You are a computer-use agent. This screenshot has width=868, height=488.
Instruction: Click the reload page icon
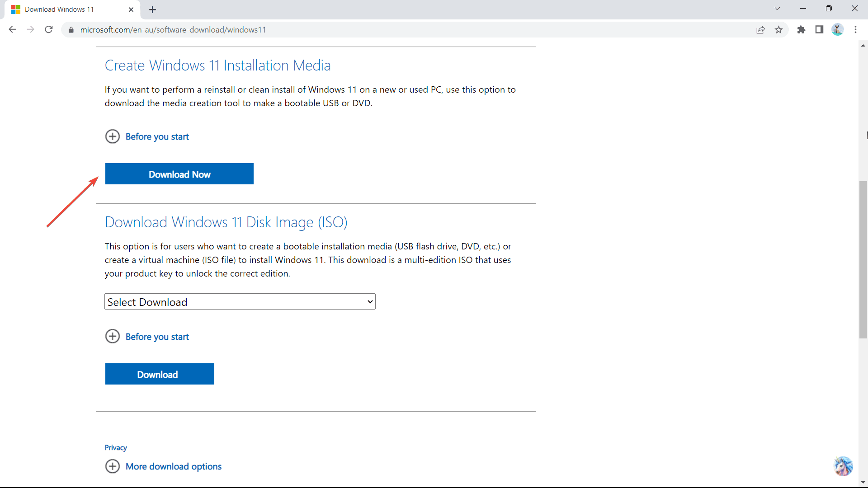[x=49, y=29]
